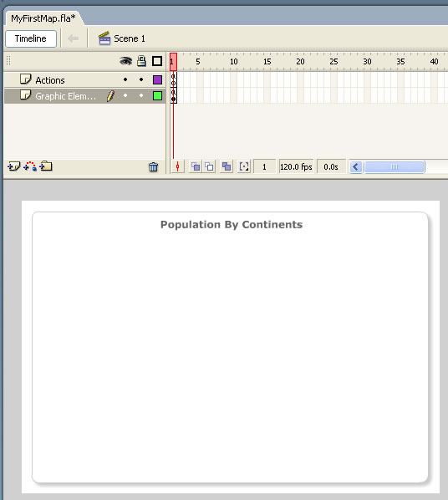Screen dimensions: 448x500
Task: Click the Center Frame button
Action: coord(178,166)
